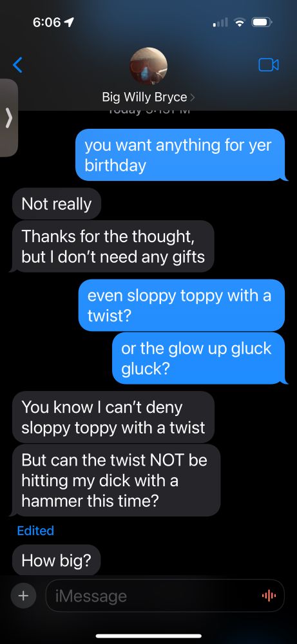
Task: Tap the blue back chevron
Action: (x=17, y=65)
